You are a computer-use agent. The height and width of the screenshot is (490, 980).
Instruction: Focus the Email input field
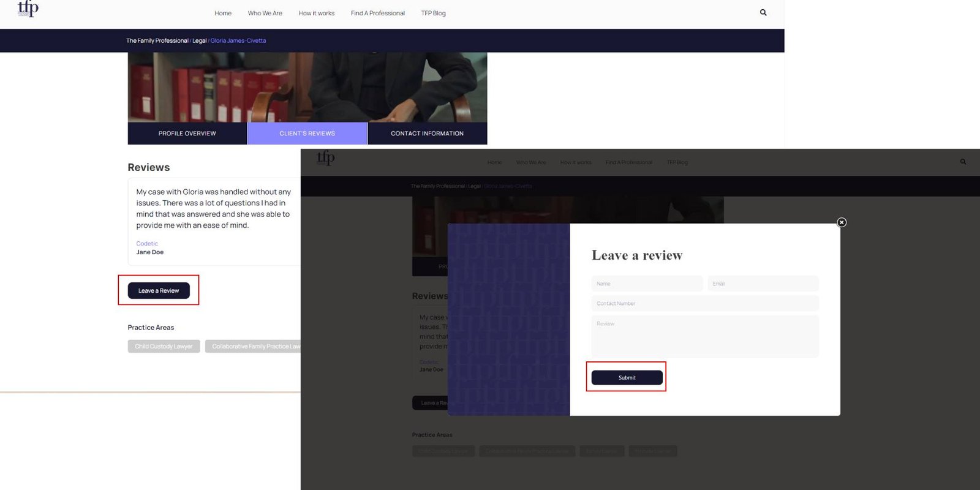tap(763, 284)
